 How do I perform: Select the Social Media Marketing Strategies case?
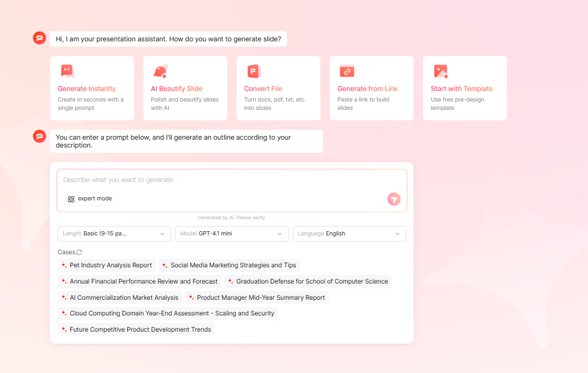point(229,265)
